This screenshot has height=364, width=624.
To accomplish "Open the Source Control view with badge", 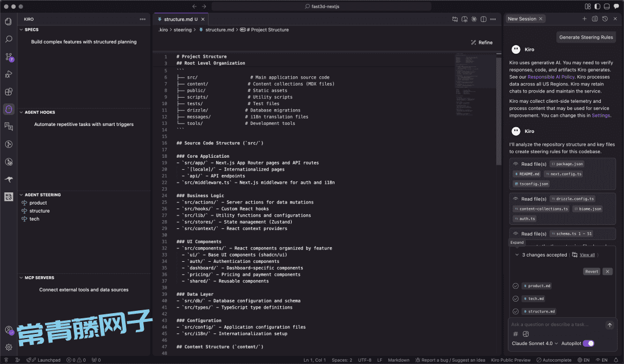I will pyautogui.click(x=9, y=57).
